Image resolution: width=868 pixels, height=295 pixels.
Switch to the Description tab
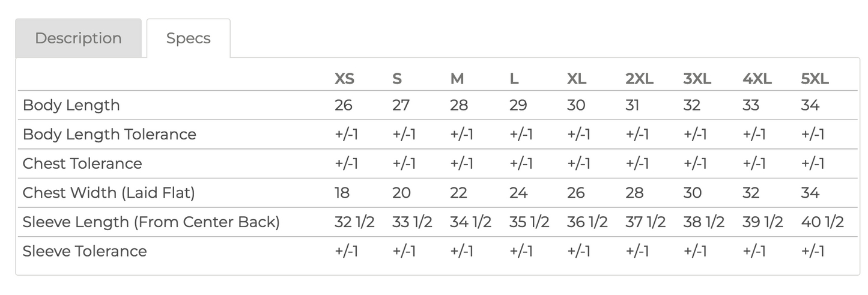(x=78, y=38)
